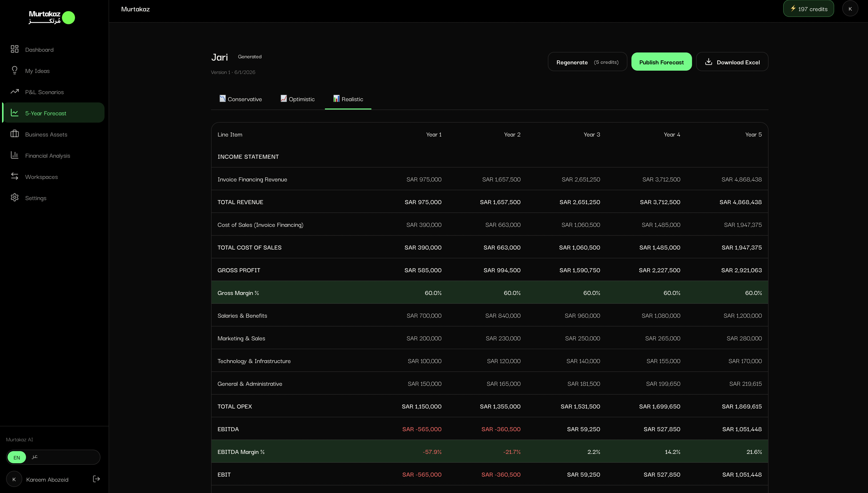Click TOTAL REVENUE Year 2 value SAR 1,657,500
This screenshot has width=868, height=493.
(500, 202)
